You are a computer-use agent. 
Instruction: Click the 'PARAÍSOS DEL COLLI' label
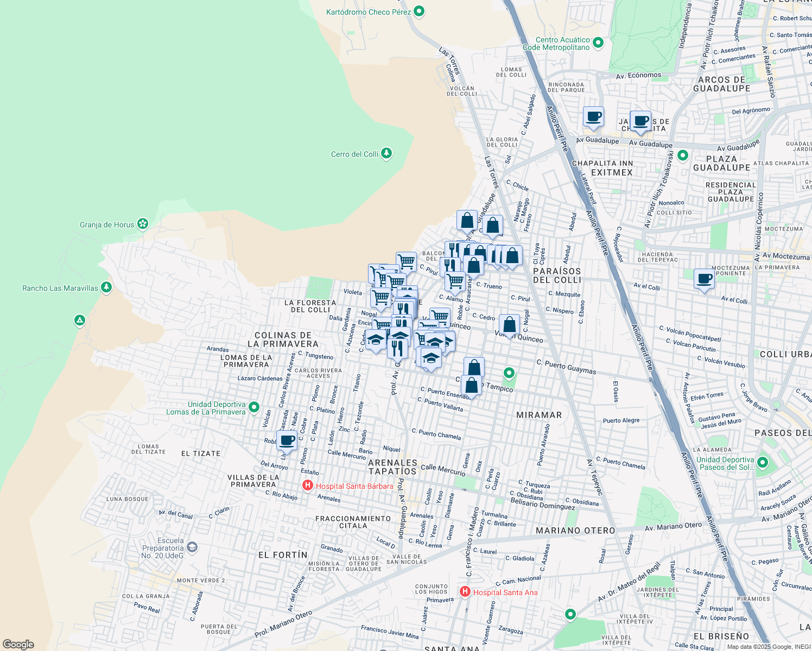[x=557, y=276]
